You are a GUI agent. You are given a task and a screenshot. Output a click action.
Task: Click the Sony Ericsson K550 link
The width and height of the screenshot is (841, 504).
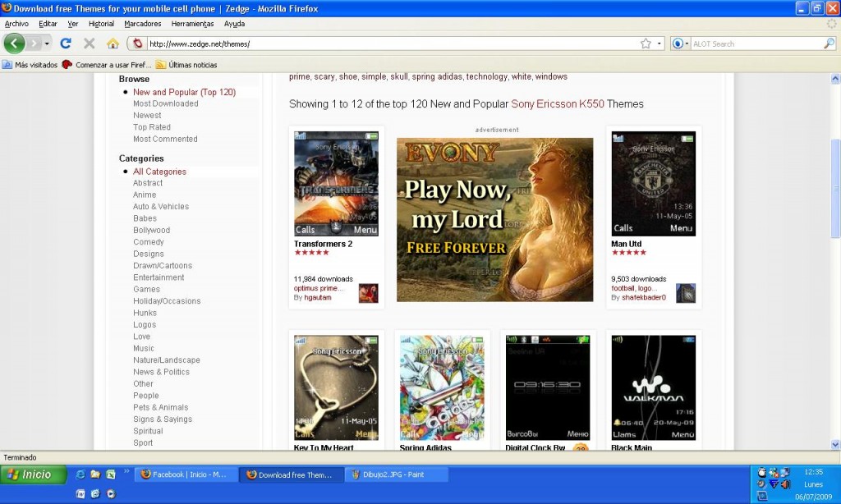point(558,104)
